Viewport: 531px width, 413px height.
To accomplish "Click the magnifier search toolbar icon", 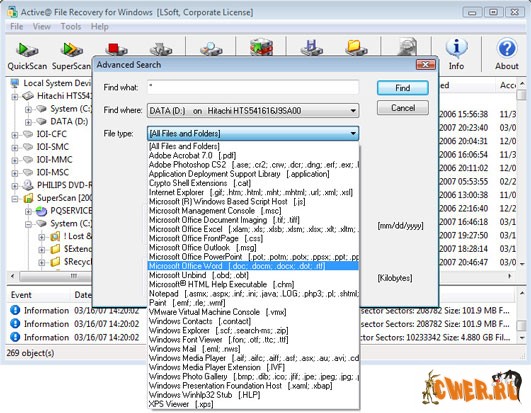I will (x=211, y=48).
